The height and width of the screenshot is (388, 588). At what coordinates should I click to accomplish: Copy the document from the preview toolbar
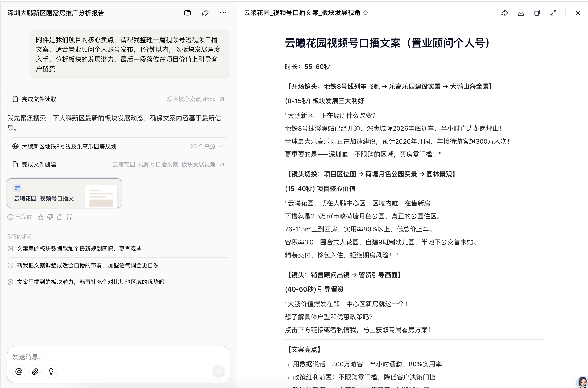pyautogui.click(x=537, y=13)
